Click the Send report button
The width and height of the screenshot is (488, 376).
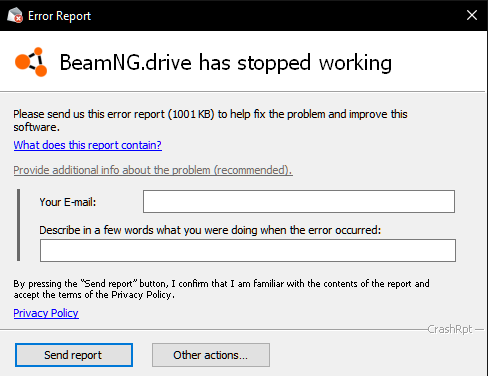coord(74,355)
